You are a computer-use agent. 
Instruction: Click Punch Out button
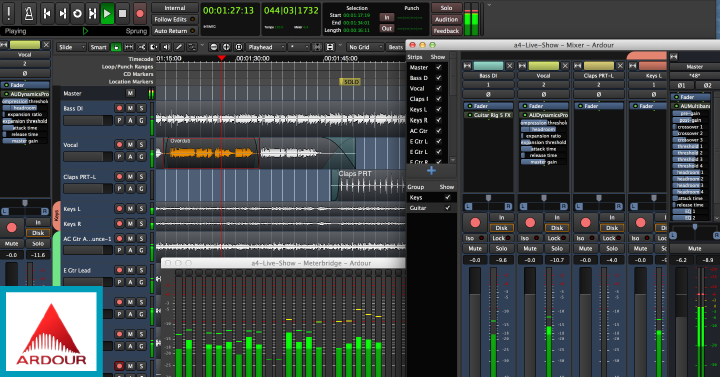pyautogui.click(x=387, y=28)
